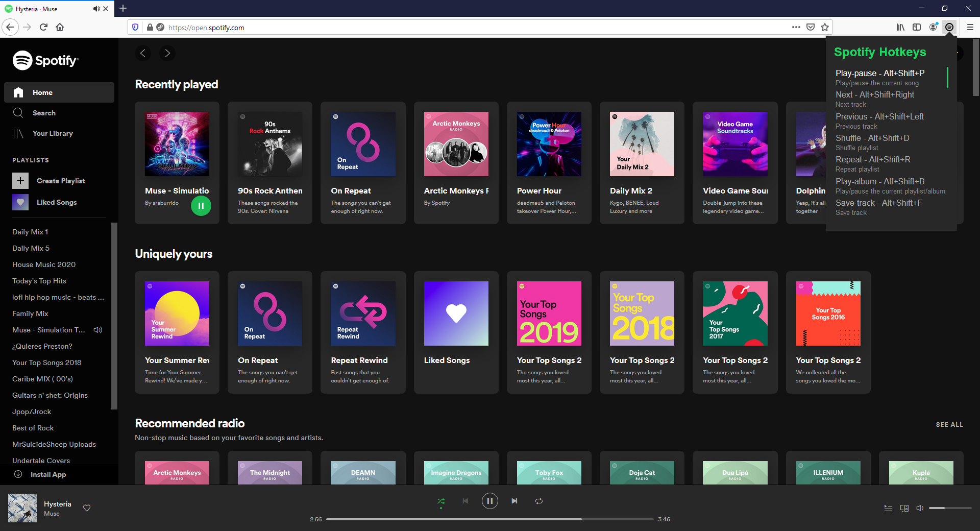980x531 pixels.
Task: Go forward with Spotify's right chevron
Action: [x=167, y=53]
